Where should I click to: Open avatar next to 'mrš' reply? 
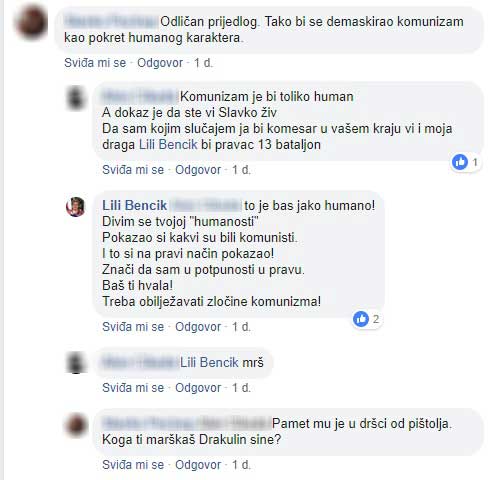[x=76, y=362]
